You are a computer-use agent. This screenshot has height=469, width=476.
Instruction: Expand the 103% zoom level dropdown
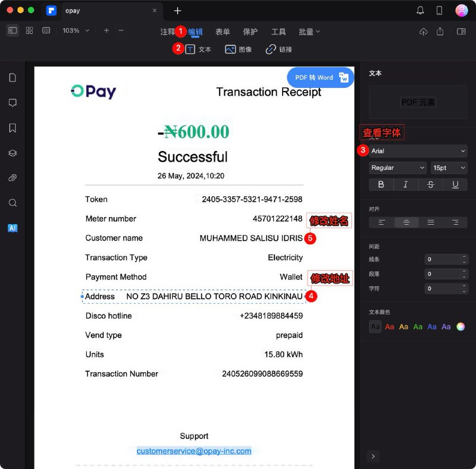[x=75, y=30]
